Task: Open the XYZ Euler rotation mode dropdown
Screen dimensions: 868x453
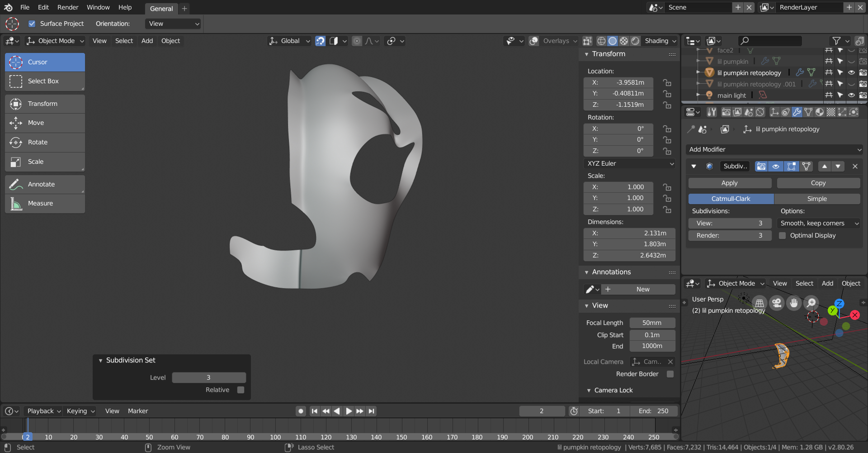Action: coord(630,163)
